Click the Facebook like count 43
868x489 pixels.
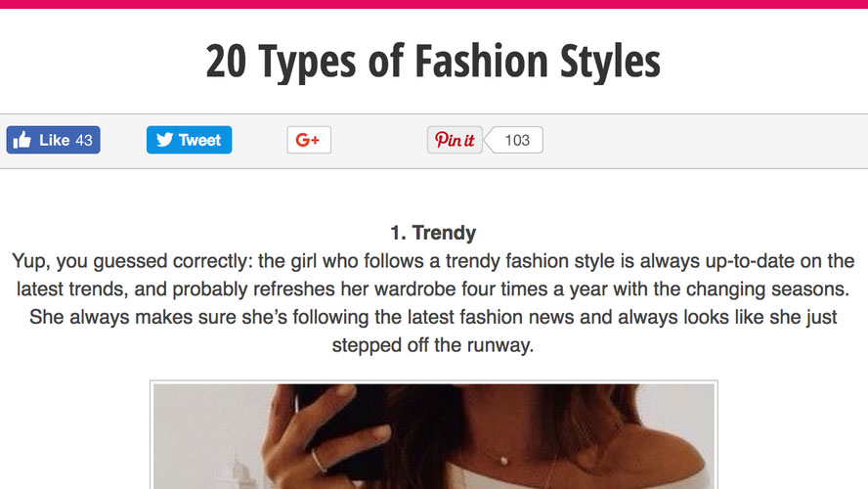(84, 140)
